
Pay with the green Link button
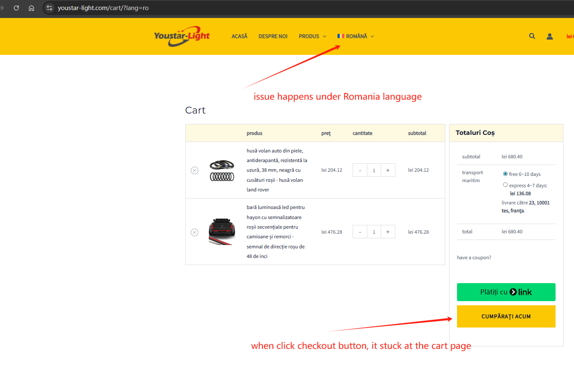click(506, 292)
